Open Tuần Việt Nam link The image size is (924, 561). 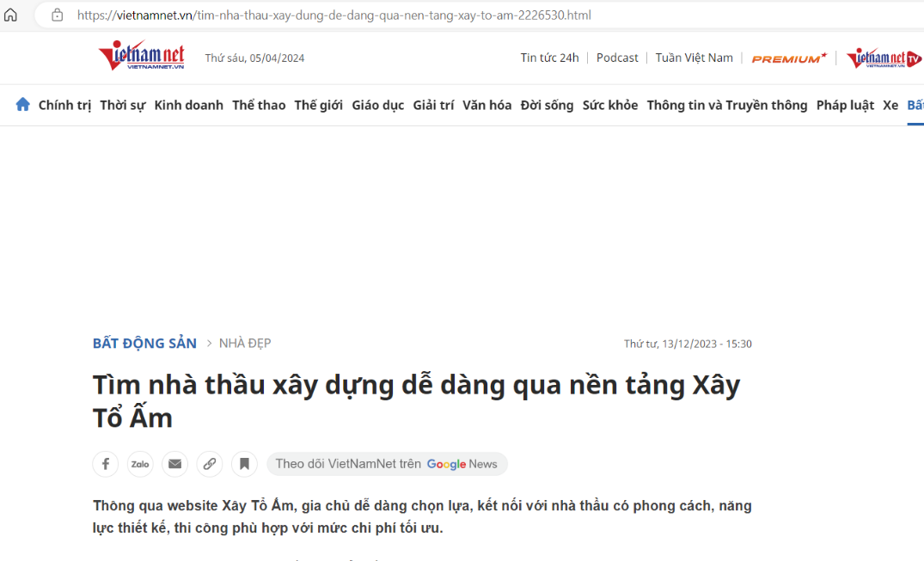click(x=695, y=58)
